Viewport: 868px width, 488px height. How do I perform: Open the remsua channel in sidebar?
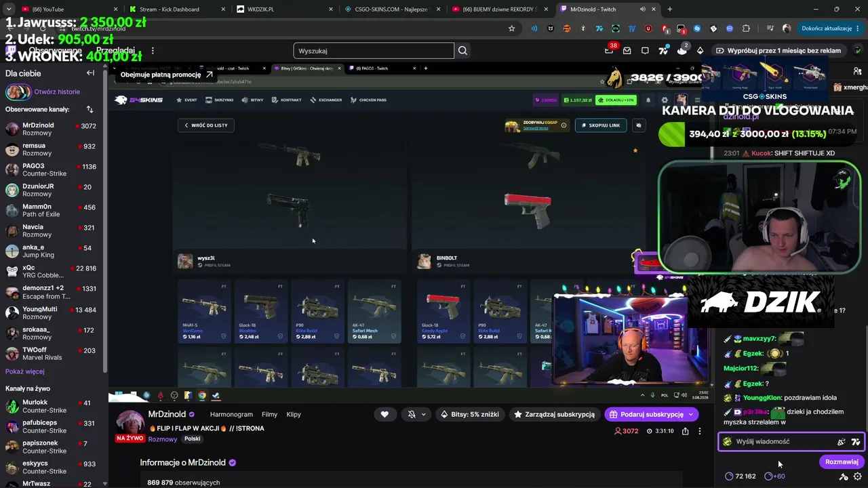pyautogui.click(x=53, y=149)
